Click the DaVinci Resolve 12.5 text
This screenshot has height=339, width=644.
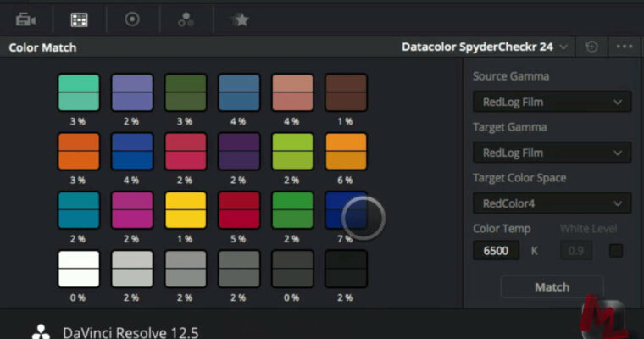130,332
